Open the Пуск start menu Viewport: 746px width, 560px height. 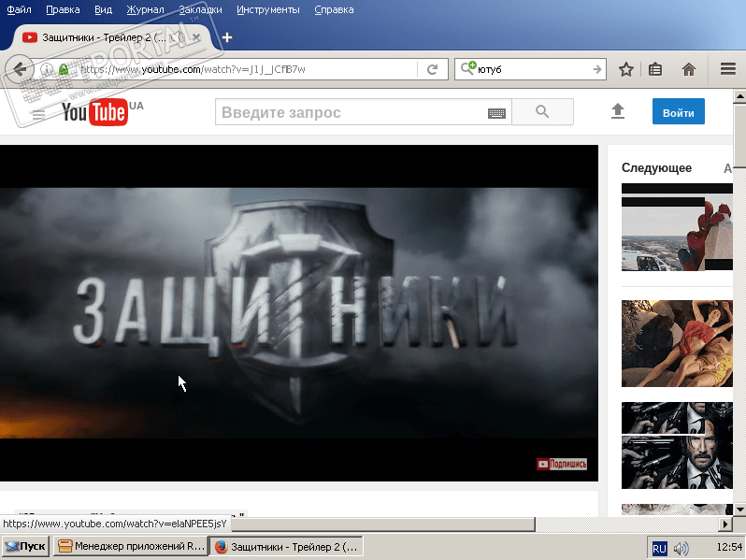coord(25,547)
